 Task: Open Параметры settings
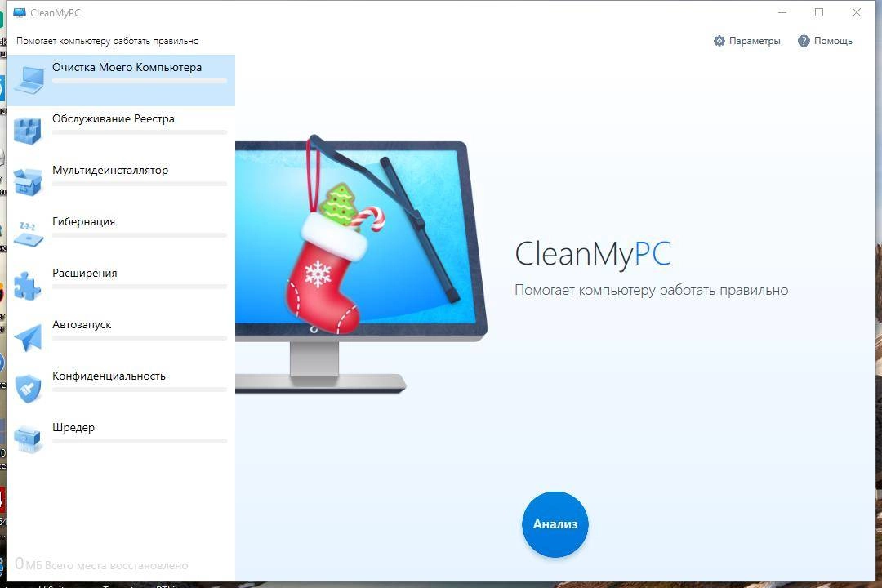(x=747, y=41)
